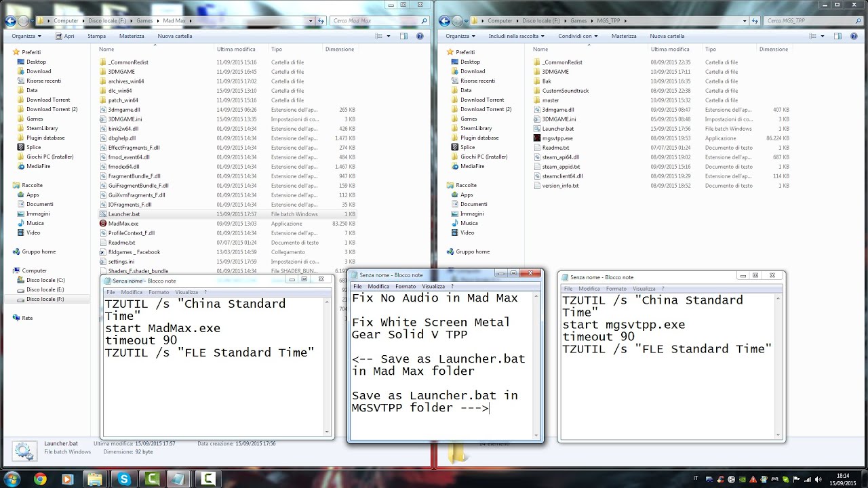Open File Explorer taskbar icon
Viewport: 868px width, 488px height.
[x=96, y=479]
